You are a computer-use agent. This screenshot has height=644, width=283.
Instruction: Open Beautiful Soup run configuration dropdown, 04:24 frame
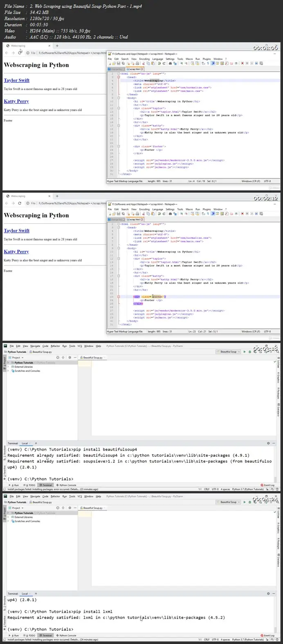228,502
